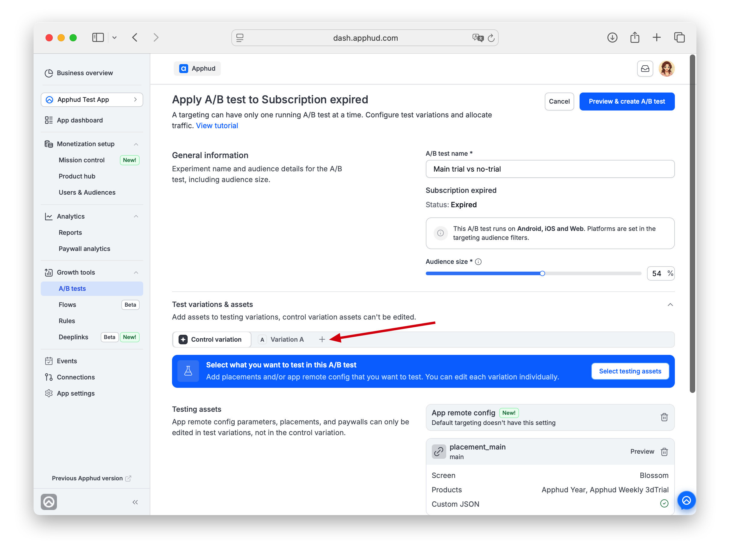Open the Safari downloads icon

[612, 38]
